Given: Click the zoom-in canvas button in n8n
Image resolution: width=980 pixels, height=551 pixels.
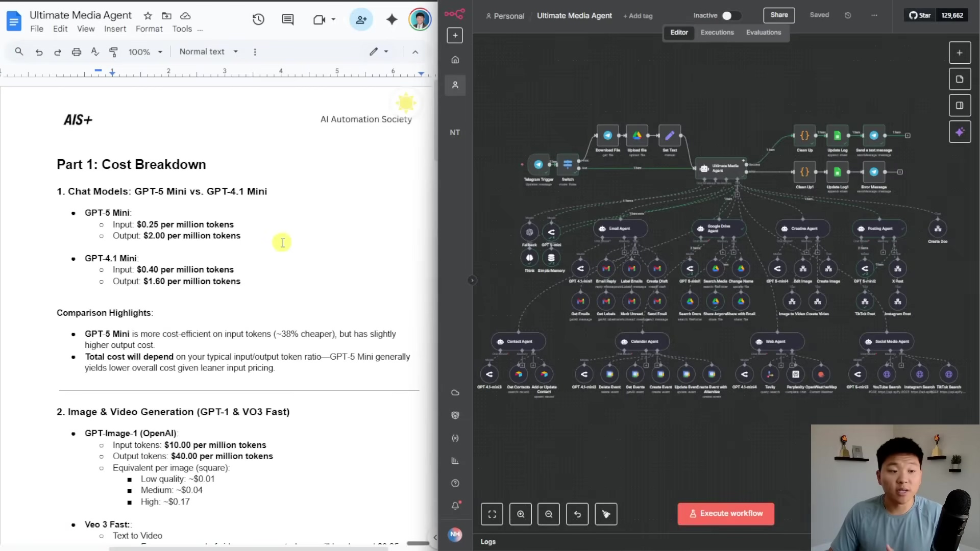Looking at the screenshot, I should (x=521, y=514).
